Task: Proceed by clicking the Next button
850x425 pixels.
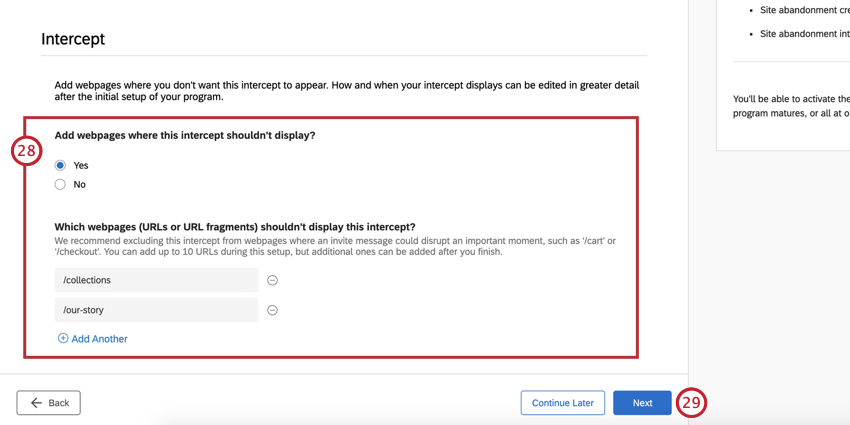Action: (x=642, y=403)
